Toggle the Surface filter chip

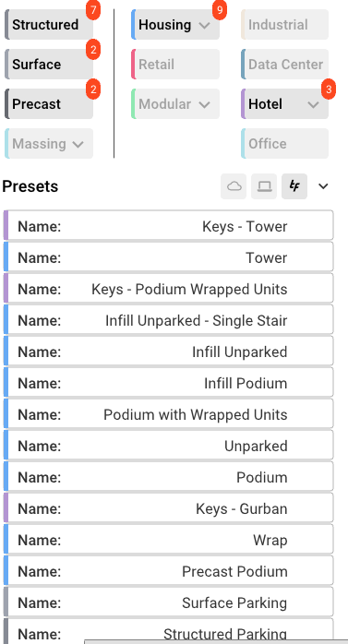pos(49,65)
